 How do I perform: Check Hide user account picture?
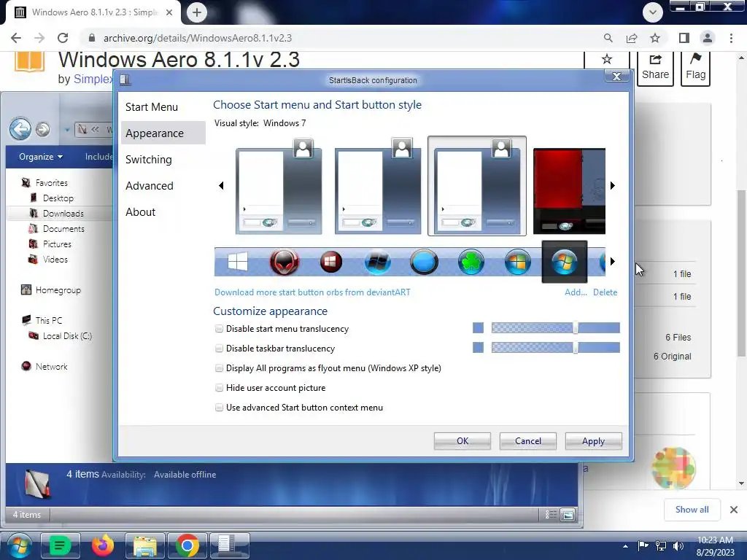(x=219, y=388)
